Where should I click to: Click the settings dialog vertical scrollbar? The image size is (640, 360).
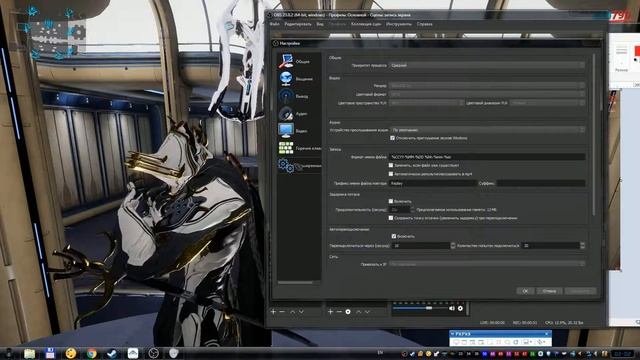coord(593,135)
